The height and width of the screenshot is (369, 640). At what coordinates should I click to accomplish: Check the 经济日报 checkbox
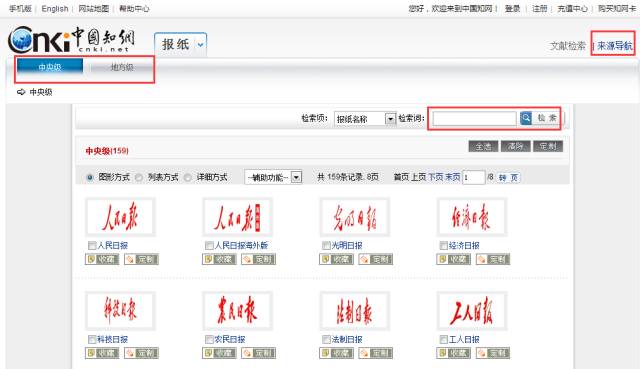click(x=443, y=245)
